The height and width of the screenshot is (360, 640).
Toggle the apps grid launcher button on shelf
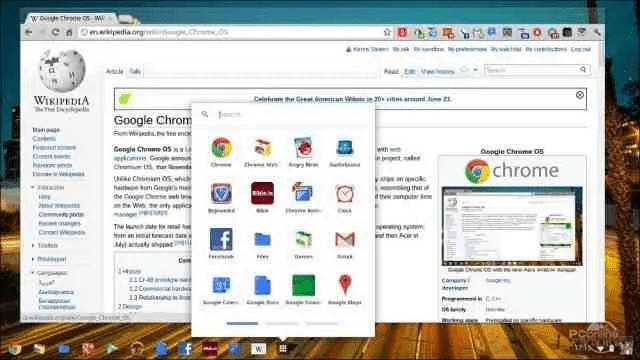(283, 348)
